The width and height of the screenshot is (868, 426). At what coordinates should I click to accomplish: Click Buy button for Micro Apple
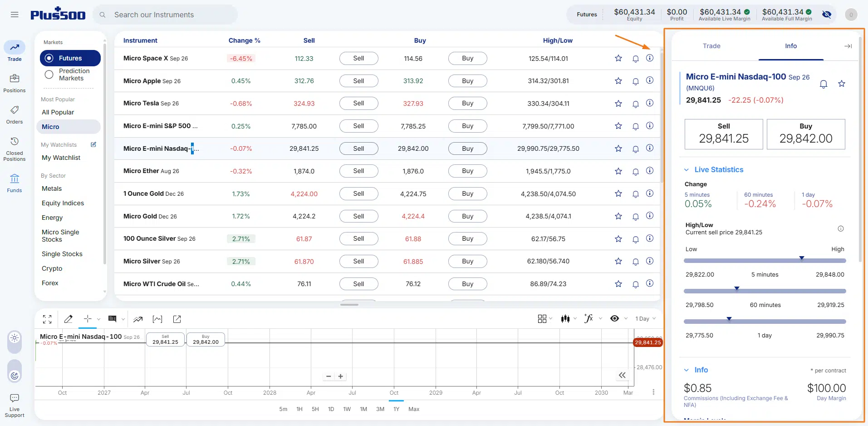(467, 81)
